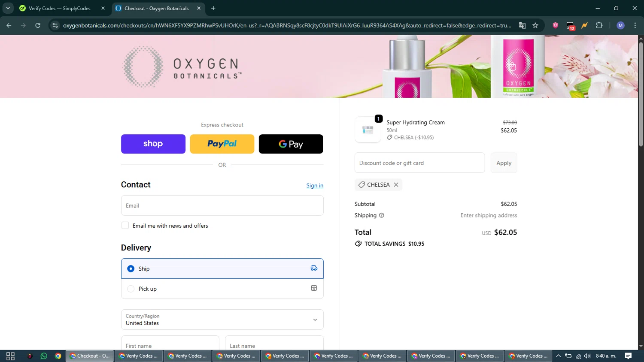Focus the Last name field
This screenshot has width=644, height=362.
pyautogui.click(x=274, y=343)
